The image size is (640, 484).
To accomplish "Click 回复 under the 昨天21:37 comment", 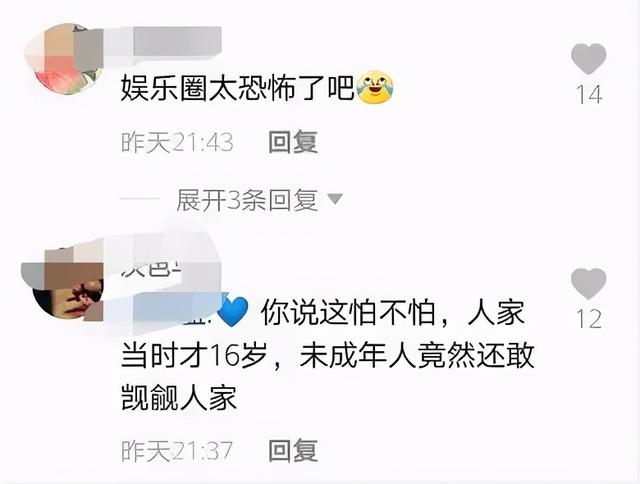I will (x=293, y=450).
